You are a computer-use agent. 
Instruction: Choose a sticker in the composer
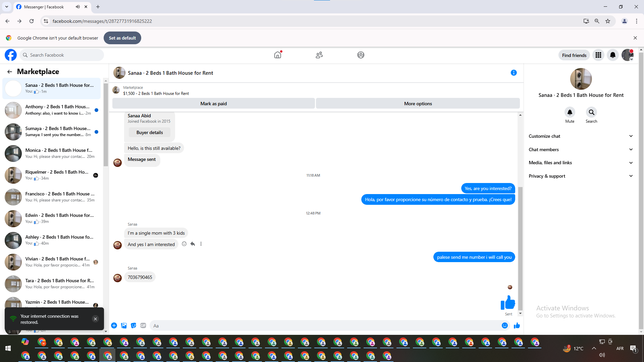(x=133, y=325)
